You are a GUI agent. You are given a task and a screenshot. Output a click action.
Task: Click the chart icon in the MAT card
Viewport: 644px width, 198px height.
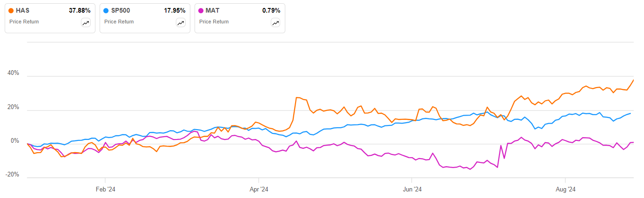click(x=275, y=23)
